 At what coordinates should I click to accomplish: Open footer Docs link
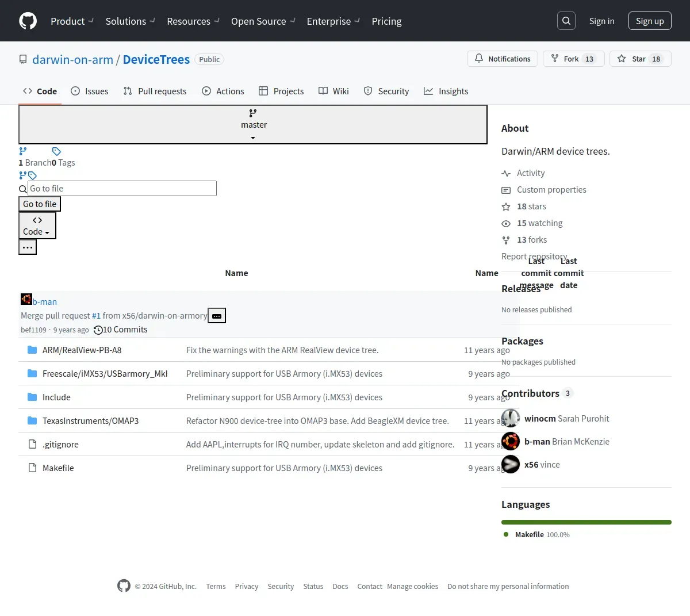340,586
